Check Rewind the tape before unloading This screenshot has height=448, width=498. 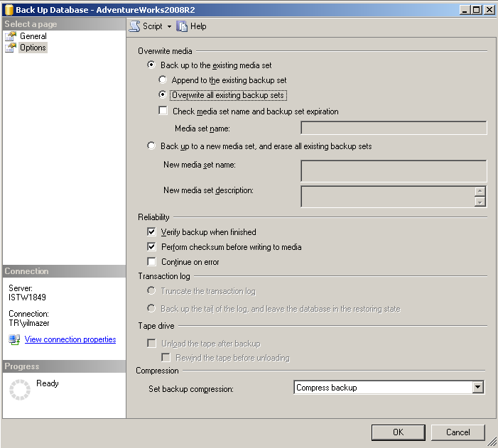coord(166,358)
